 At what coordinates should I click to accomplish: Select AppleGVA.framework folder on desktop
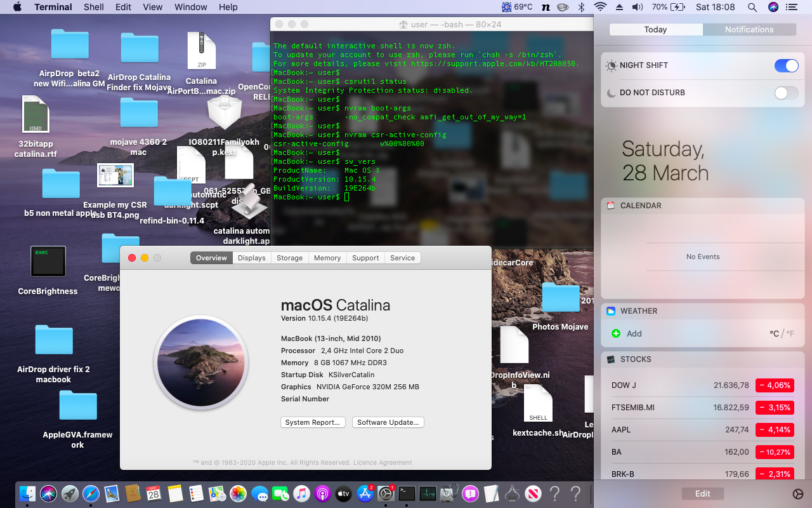tap(78, 406)
